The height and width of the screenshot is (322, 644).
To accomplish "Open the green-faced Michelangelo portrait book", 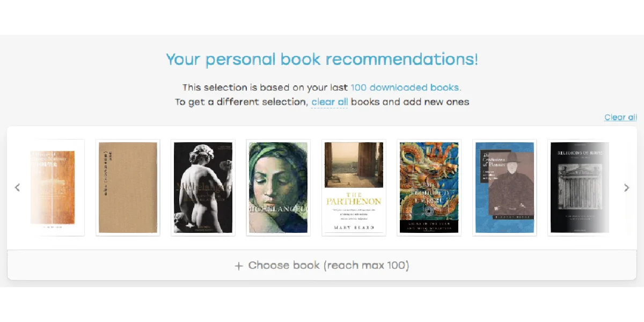I will [x=279, y=187].
